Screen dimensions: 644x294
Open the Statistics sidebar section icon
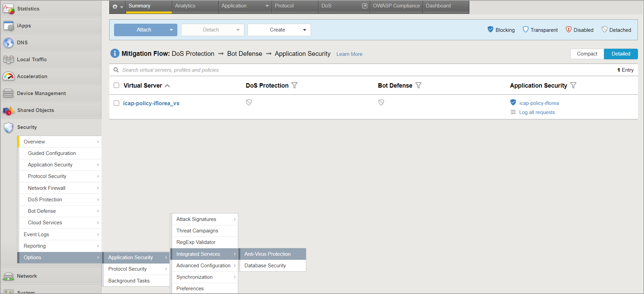tap(8, 9)
